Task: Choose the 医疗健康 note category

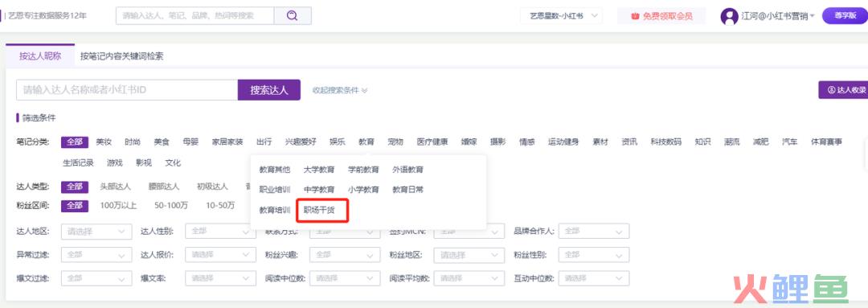Action: click(x=432, y=142)
